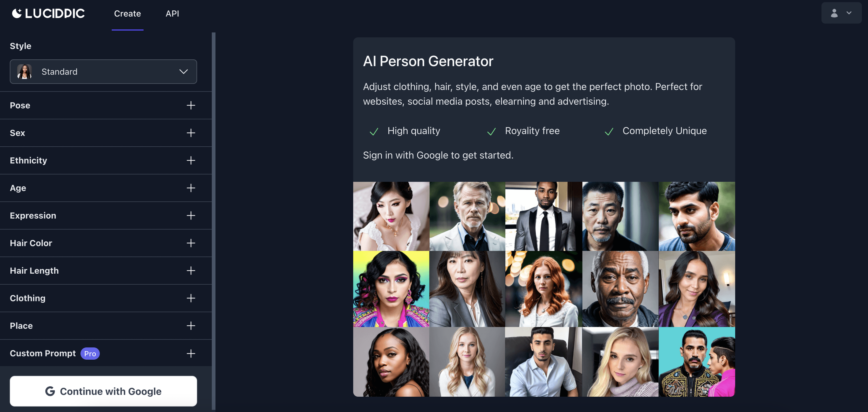
Task: Click the plus icon next to Clothing
Action: tap(191, 298)
